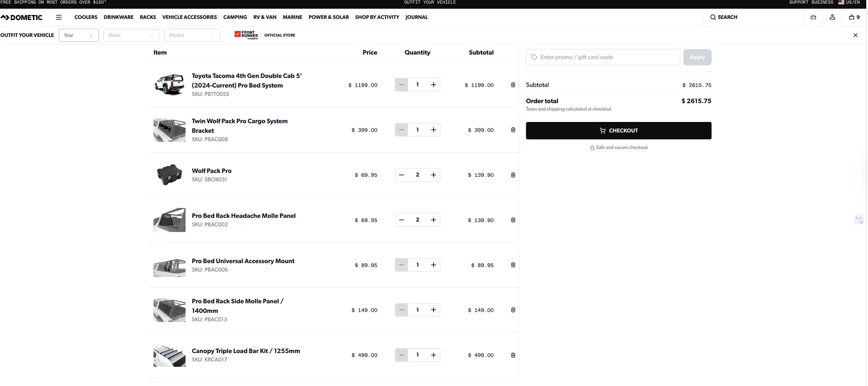Open Pro Bed Universal Accessory Mount link
The width and height of the screenshot is (868, 386).
pos(243,261)
